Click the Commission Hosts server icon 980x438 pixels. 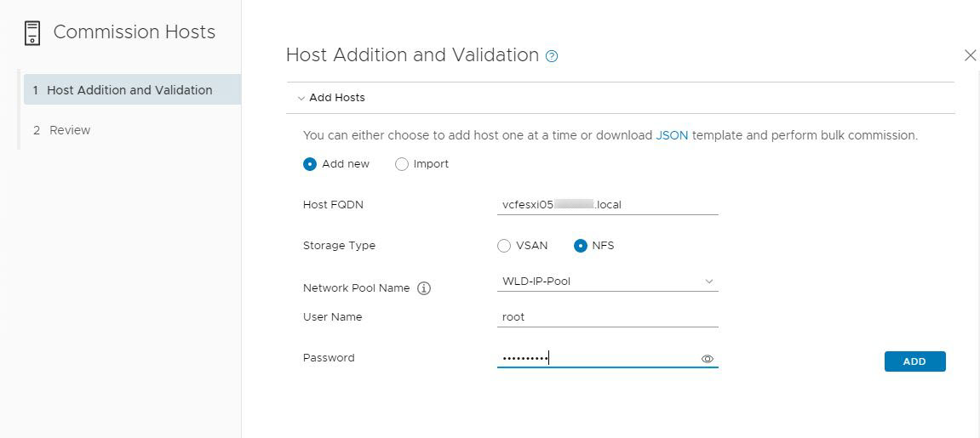click(x=32, y=33)
